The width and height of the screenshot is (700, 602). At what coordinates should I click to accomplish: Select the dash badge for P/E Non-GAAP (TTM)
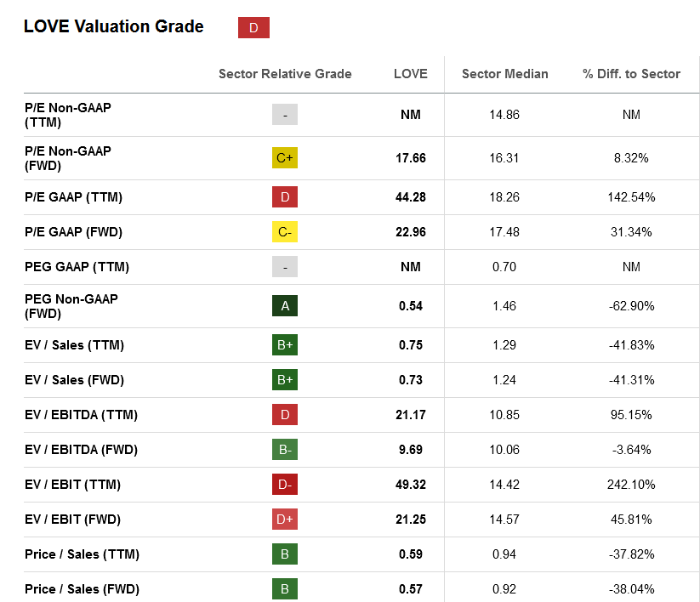pos(285,114)
